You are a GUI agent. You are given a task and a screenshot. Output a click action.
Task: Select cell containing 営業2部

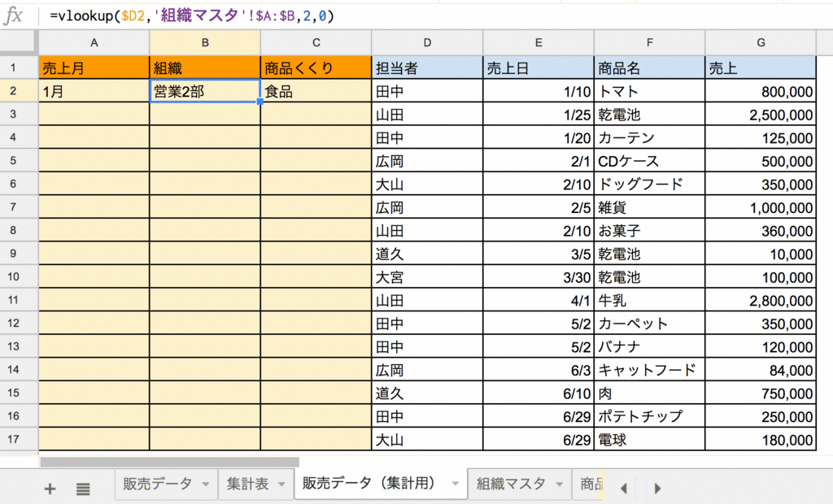click(205, 91)
